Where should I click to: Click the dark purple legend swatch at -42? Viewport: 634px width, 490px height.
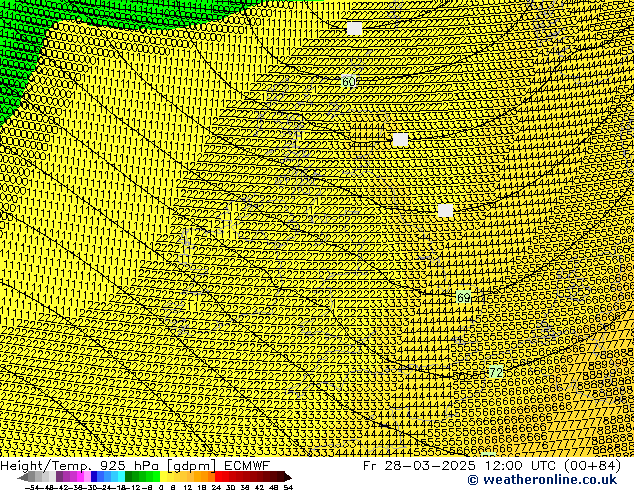tap(59, 477)
